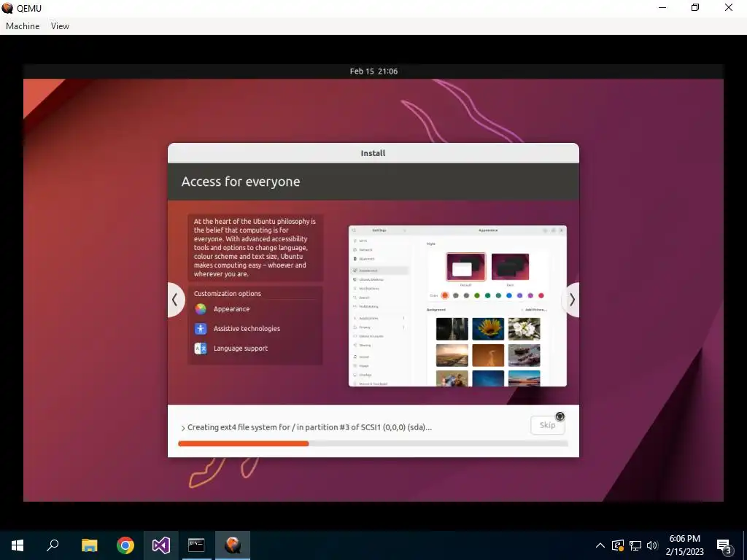
Task: Click the white flowers wallpaper thumbnail in preview
Action: (x=524, y=329)
